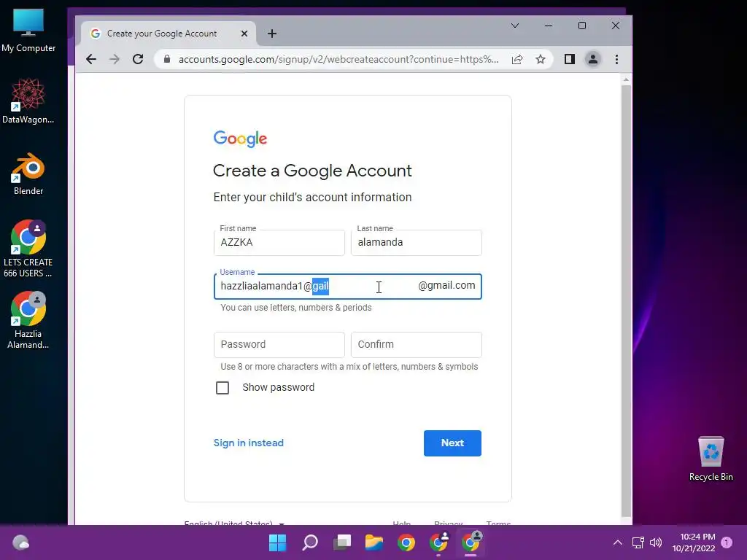Open the Windows Start menu

[x=278, y=542]
